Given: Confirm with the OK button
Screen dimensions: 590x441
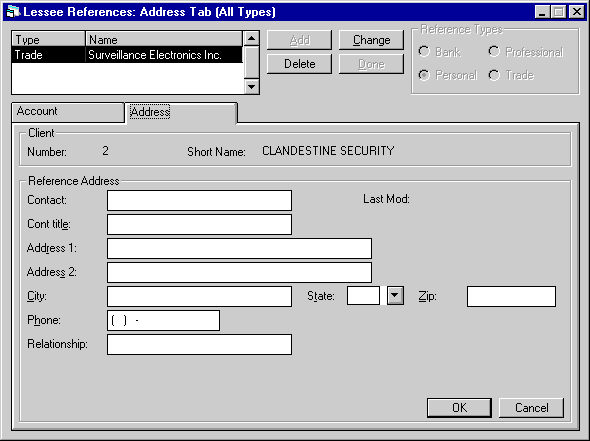Looking at the screenshot, I should [459, 408].
